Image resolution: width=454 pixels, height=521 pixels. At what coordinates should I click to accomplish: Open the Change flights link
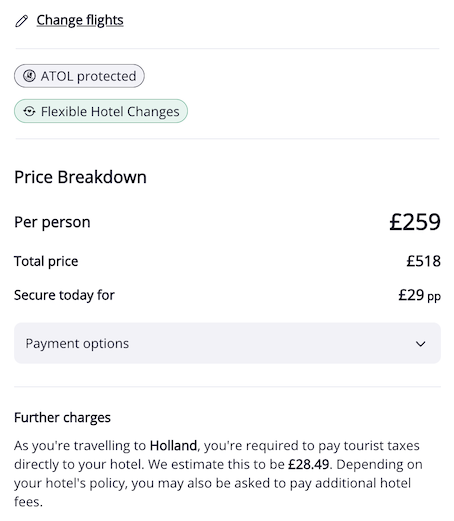tap(80, 20)
